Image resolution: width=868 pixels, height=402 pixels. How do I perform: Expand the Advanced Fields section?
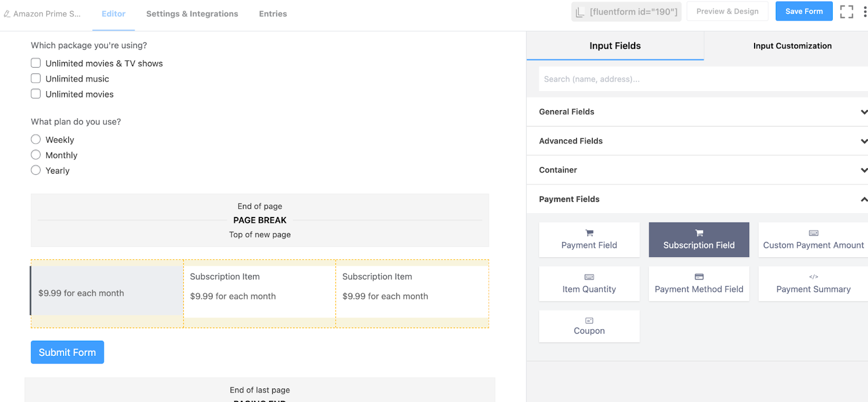697,141
